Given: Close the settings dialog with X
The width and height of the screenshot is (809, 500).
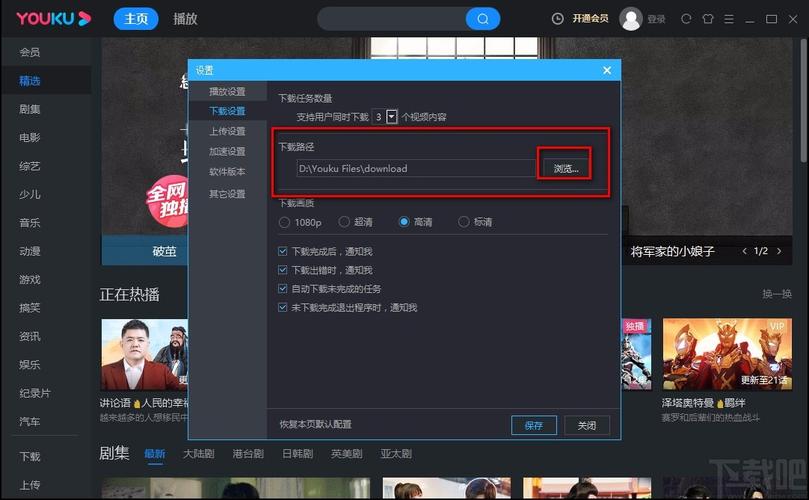Looking at the screenshot, I should coord(607,70).
